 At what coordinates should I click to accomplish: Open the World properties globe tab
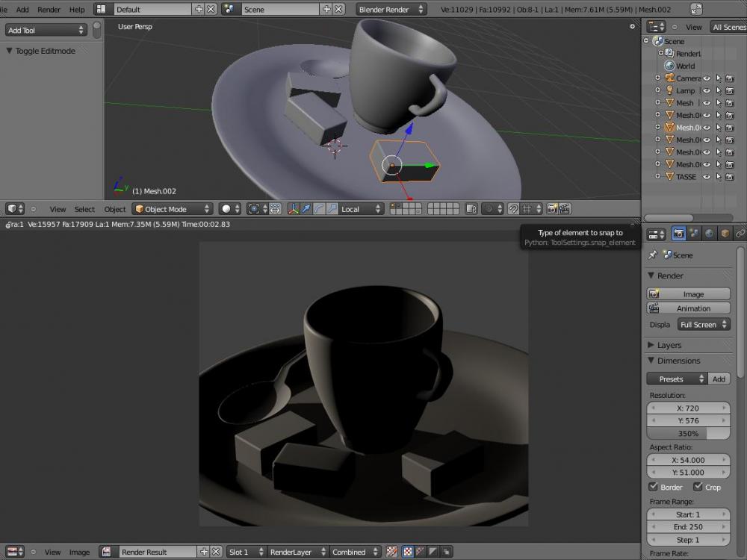click(x=710, y=234)
